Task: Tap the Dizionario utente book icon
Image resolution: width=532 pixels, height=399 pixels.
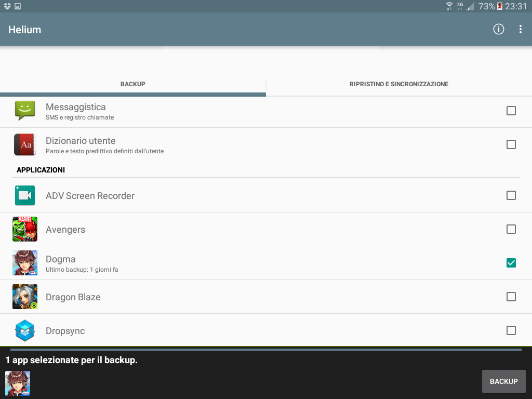Action: pos(25,144)
